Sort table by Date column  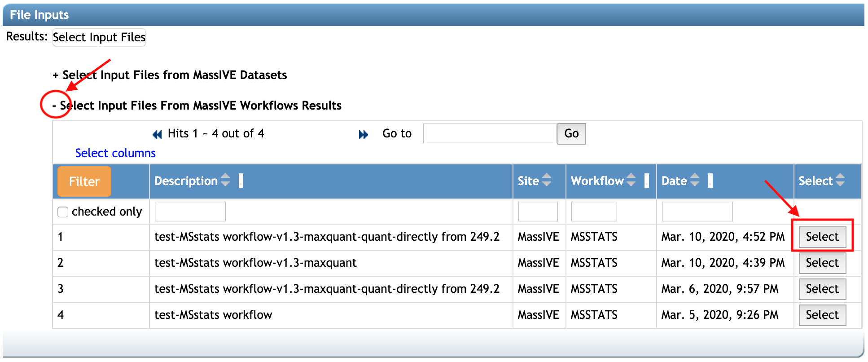pyautogui.click(x=694, y=181)
